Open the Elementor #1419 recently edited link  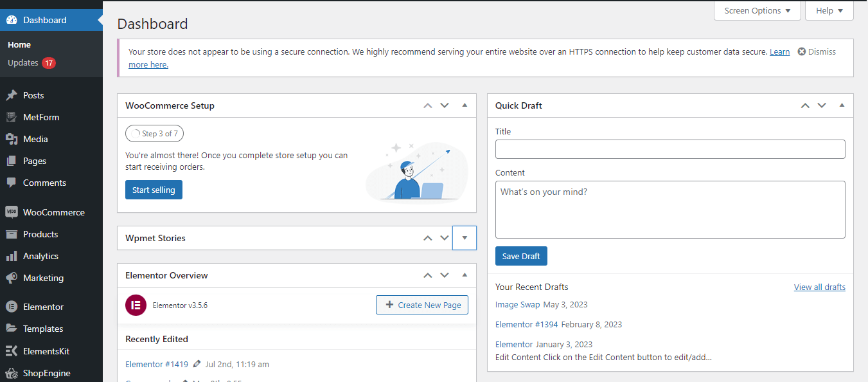[x=157, y=364]
